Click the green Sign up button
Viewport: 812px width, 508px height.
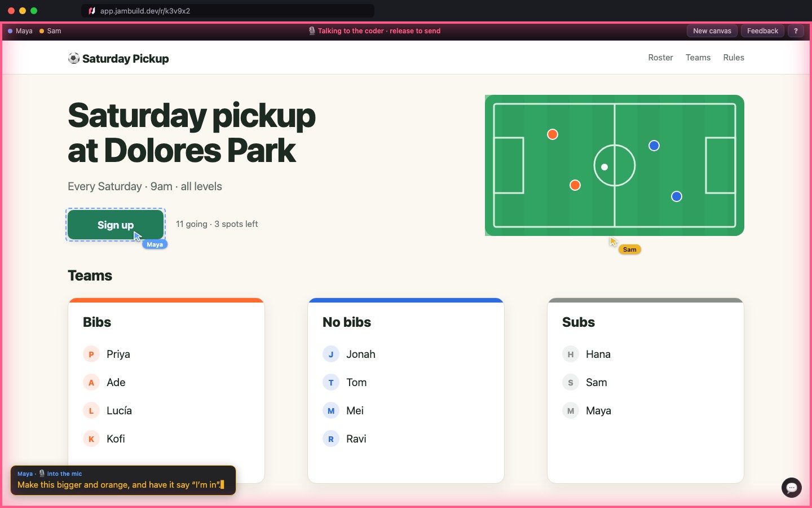coord(116,225)
